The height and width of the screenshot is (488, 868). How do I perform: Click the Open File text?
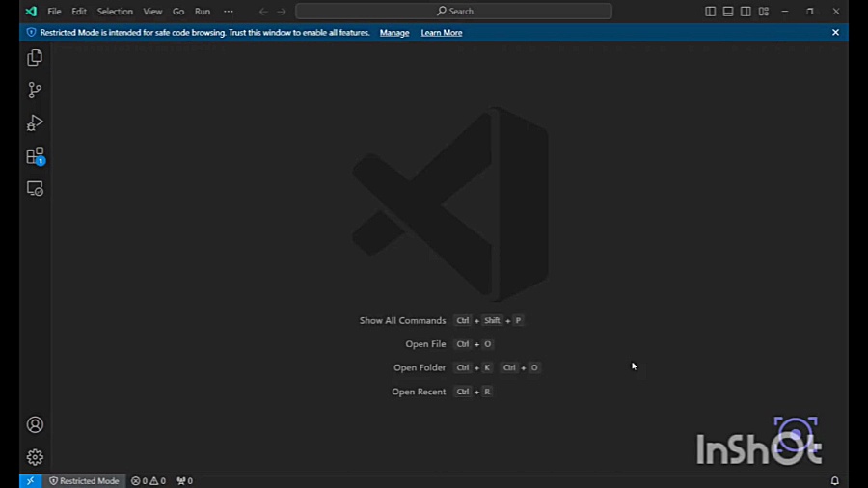tap(425, 344)
